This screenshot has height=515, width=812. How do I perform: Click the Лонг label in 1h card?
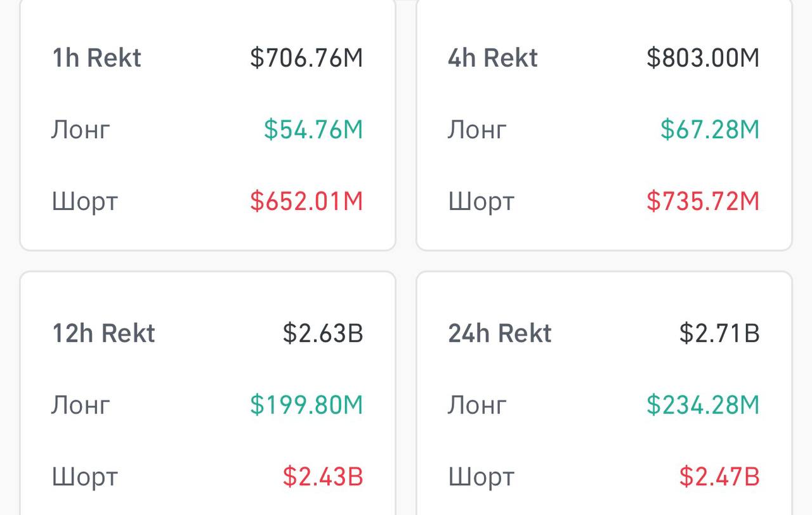(x=81, y=130)
